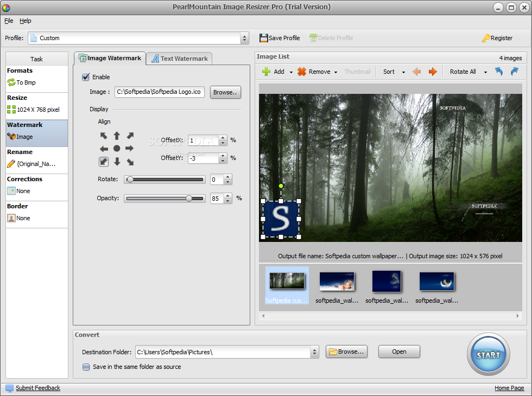
Task: Click the OffsetX value field
Action: 203,140
